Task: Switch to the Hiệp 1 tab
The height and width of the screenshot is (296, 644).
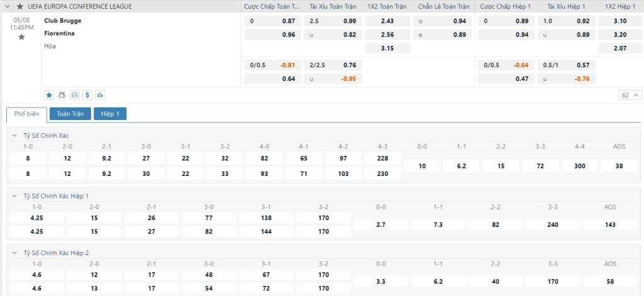Action: [x=110, y=114]
